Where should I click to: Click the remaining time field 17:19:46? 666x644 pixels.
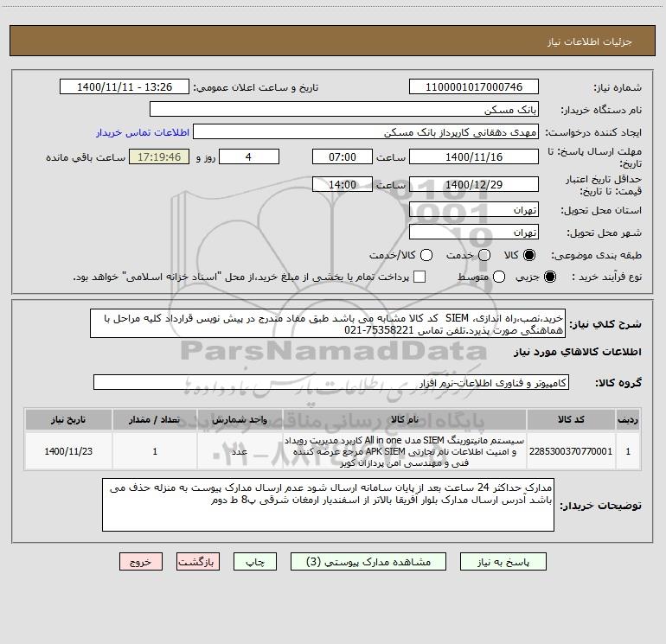pyautogui.click(x=159, y=156)
